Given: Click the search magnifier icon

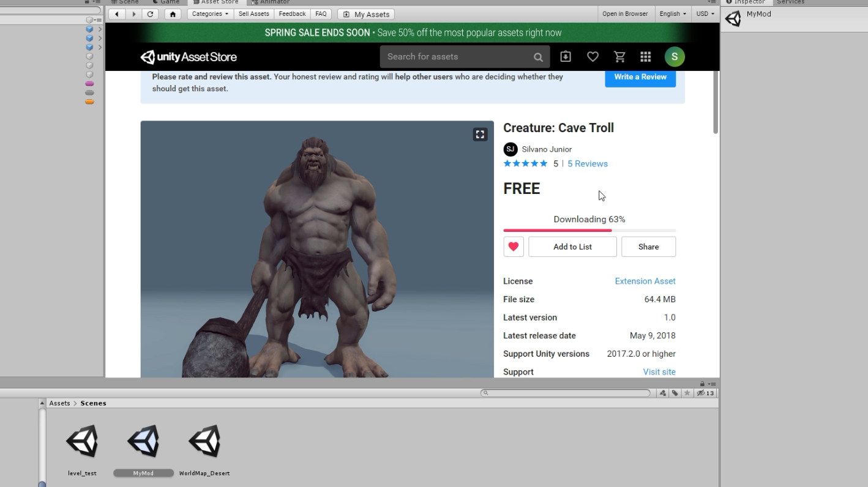Looking at the screenshot, I should click(538, 57).
